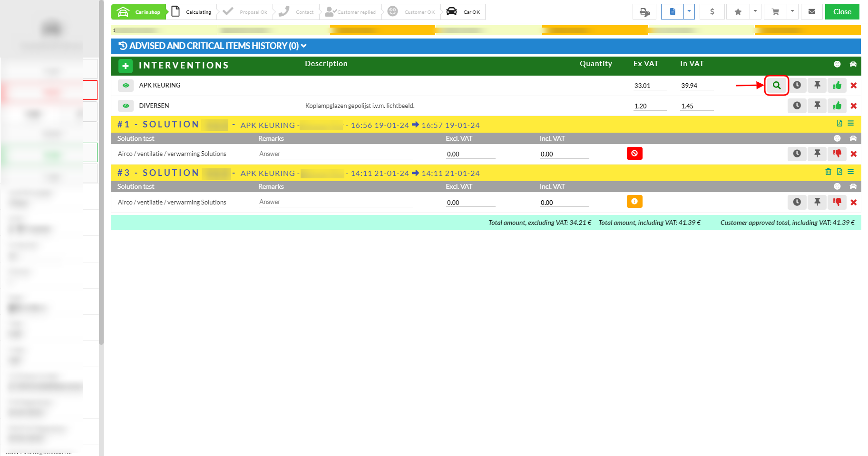Toggle red thumbs-down on solution #1 row
The width and height of the screenshot is (868, 456).
click(837, 154)
